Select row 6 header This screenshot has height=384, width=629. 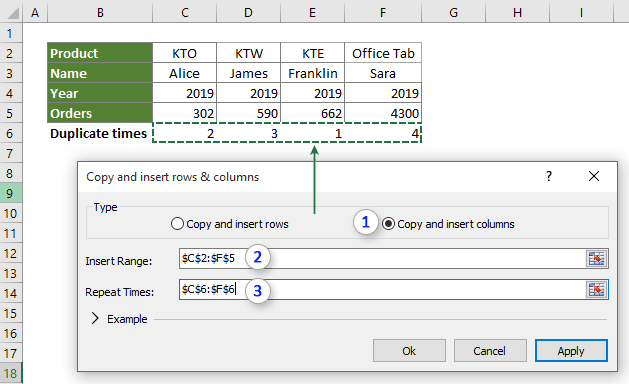pyautogui.click(x=11, y=133)
